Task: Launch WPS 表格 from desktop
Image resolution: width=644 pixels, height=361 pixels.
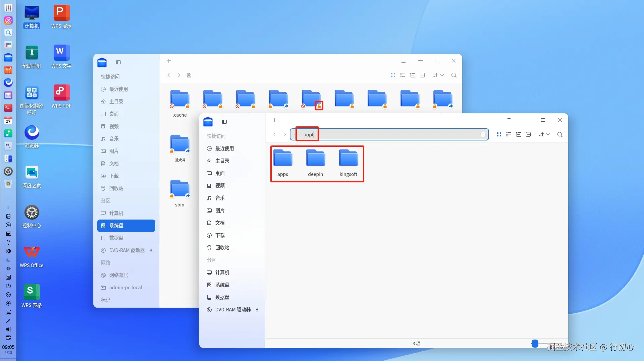Action: [x=32, y=296]
